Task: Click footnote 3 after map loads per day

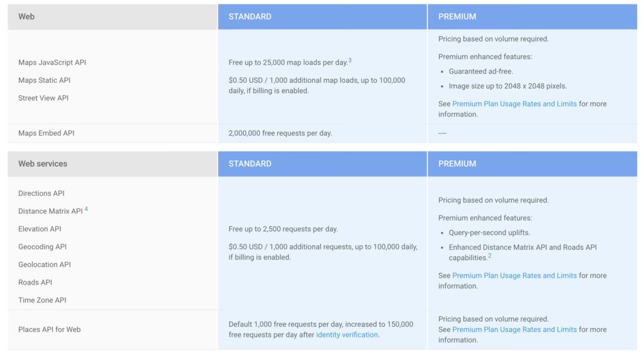Action: point(350,61)
